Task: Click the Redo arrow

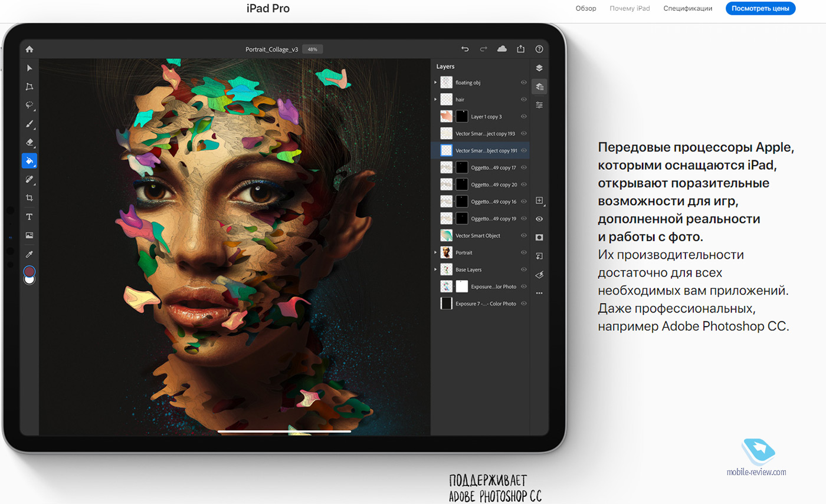Action: [484, 50]
